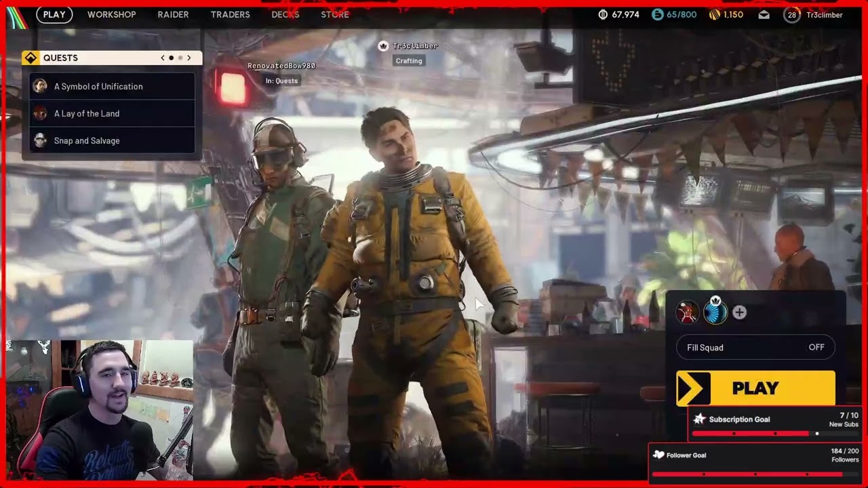
Task: Click the crown icon next to Tr3climber nameplate
Action: (382, 45)
